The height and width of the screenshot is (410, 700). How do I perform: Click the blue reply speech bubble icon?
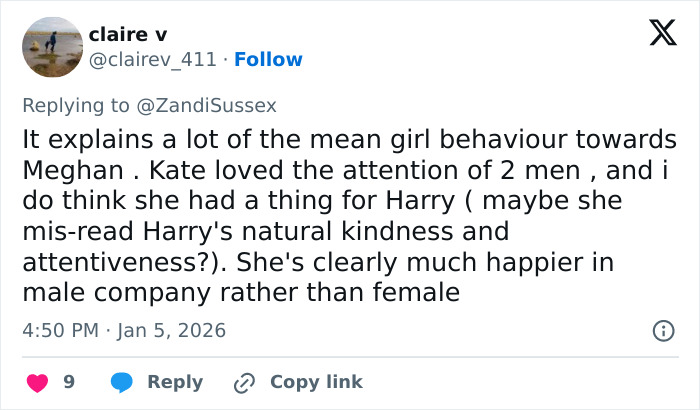pyautogui.click(x=122, y=382)
